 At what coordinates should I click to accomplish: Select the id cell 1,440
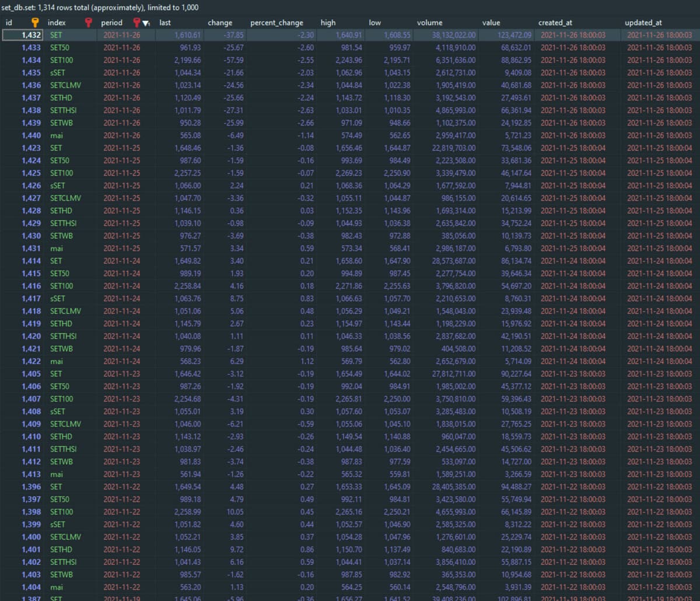[22, 135]
